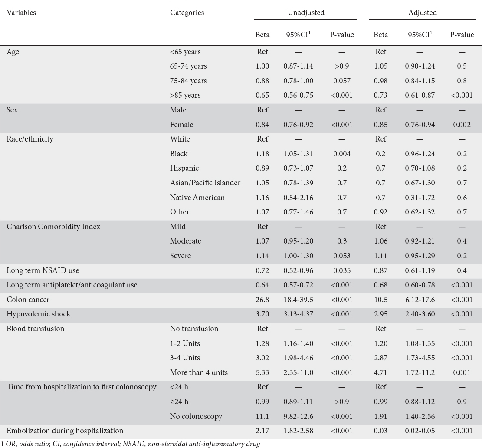482x448 pixels.
Task: Click the Hypovolemic shock row label
Action: tap(39, 314)
